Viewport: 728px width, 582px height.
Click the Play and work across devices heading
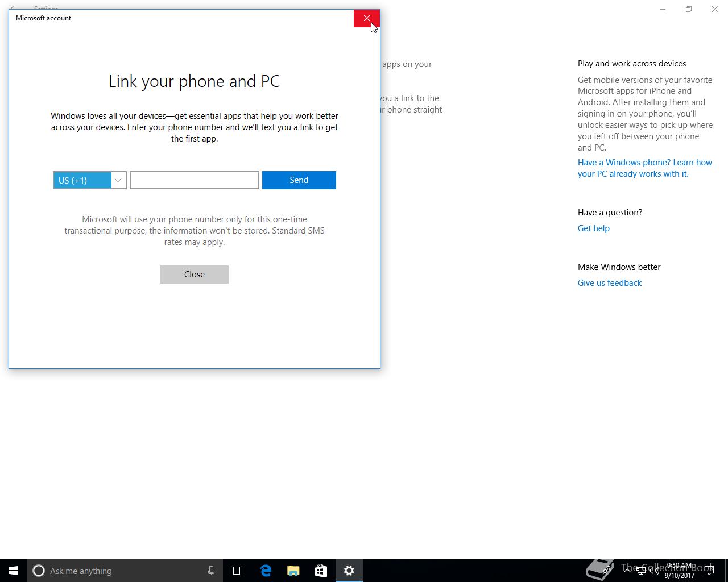[632, 64]
